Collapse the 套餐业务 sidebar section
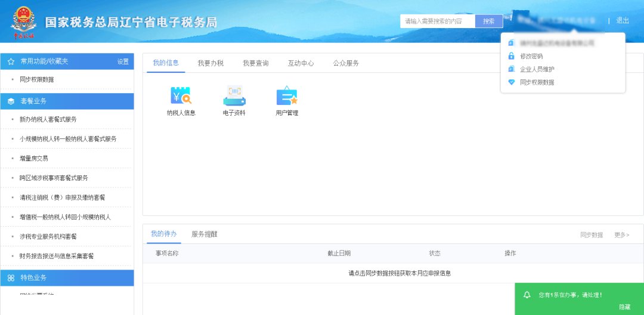644x315 pixels. 67,101
